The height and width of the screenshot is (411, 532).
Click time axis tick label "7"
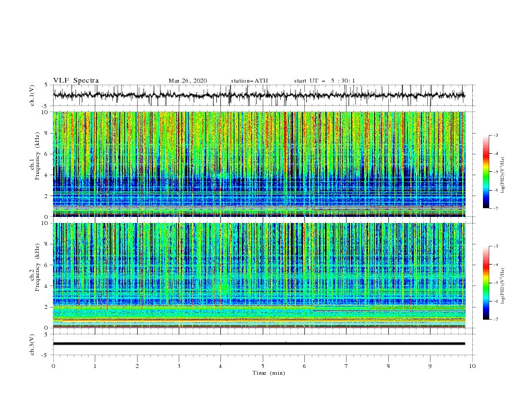347,366
